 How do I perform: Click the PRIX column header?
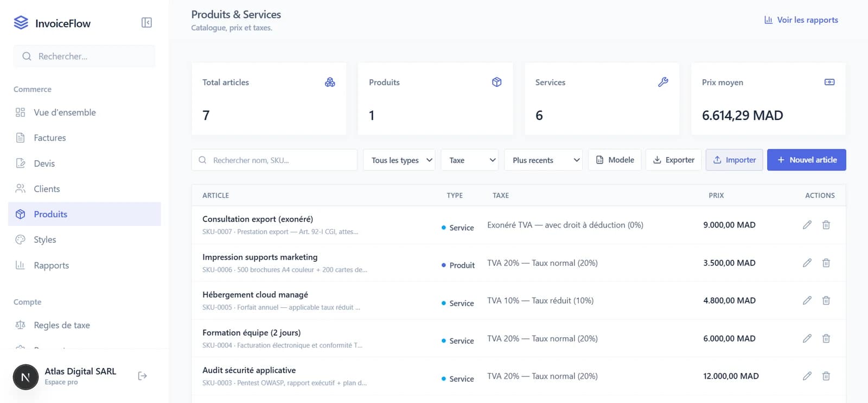point(716,196)
